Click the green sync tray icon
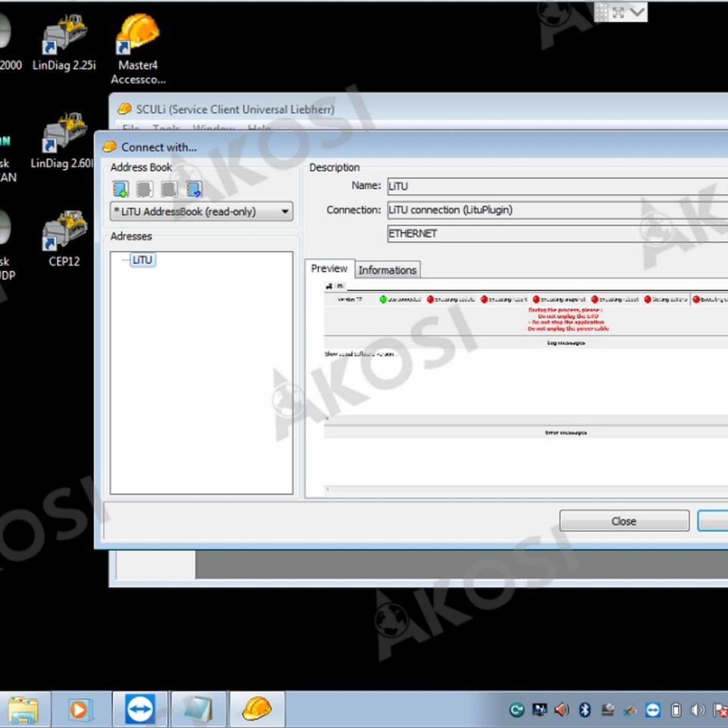 pyautogui.click(x=516, y=710)
